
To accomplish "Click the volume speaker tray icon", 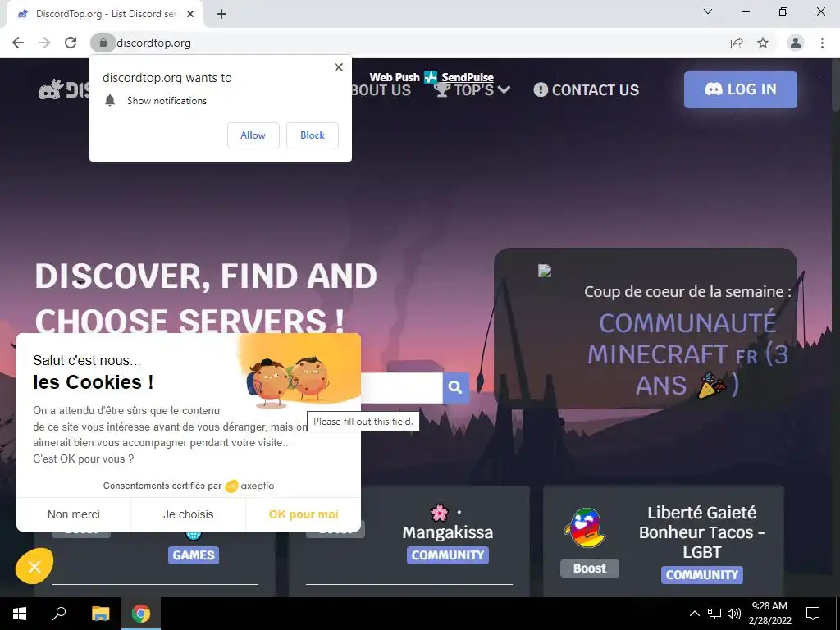I will 734,614.
